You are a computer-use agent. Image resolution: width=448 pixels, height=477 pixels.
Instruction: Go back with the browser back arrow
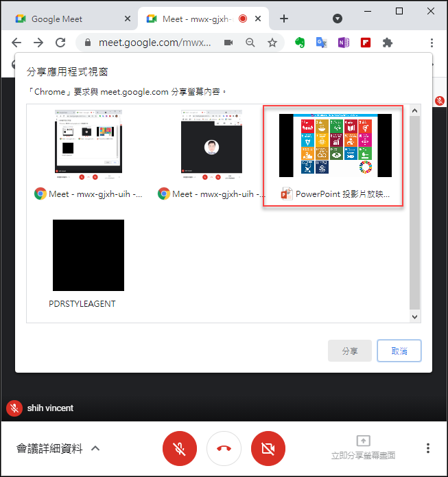click(16, 43)
